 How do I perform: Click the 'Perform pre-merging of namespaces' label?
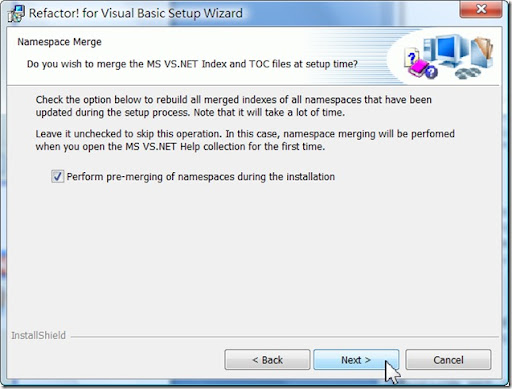point(201,176)
